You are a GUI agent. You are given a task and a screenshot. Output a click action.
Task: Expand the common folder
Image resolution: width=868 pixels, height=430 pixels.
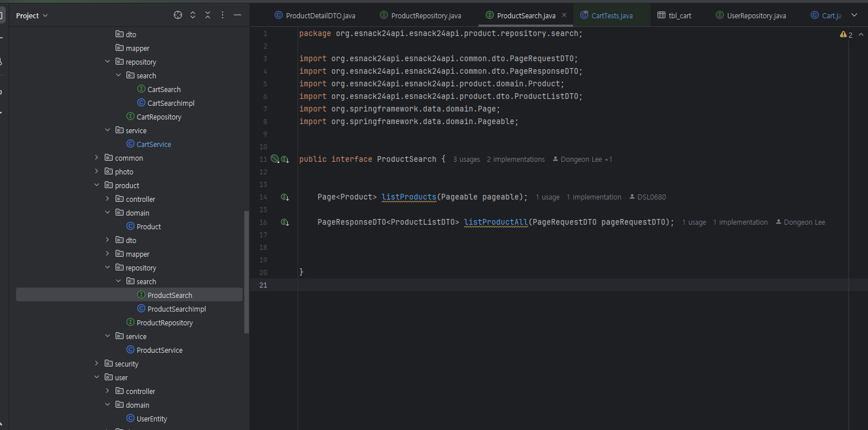[97, 158]
